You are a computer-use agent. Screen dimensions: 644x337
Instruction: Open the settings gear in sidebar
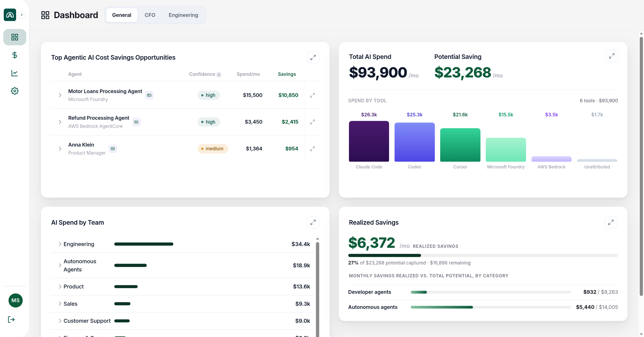15,91
